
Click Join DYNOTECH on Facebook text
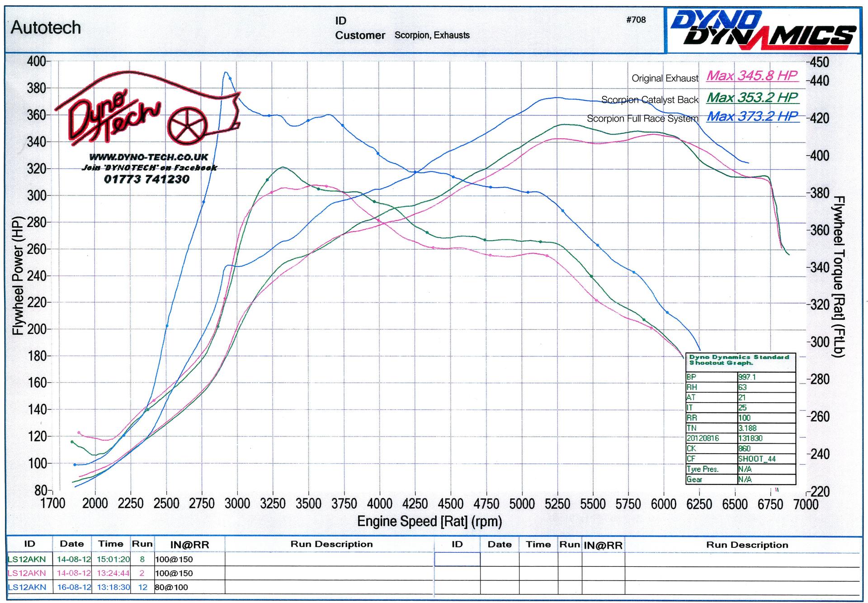149,168
